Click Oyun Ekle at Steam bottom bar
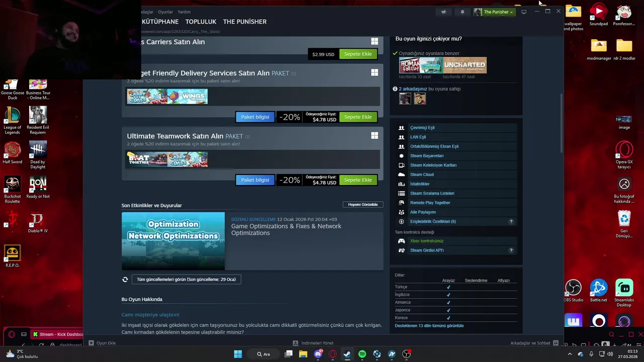This screenshot has width=644, height=362. [102, 343]
